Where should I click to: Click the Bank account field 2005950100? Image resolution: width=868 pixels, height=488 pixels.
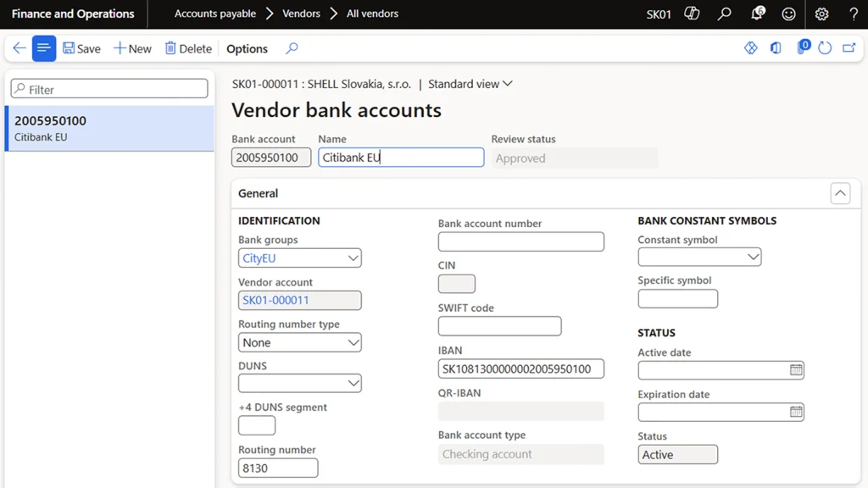[270, 158]
